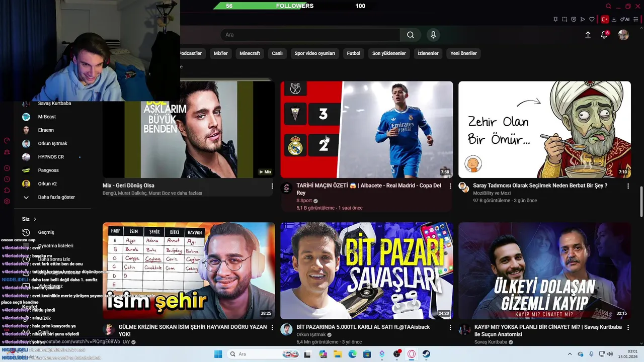The width and height of the screenshot is (644, 362).
Task: Select the Minecraft filter chip
Action: click(250, 53)
